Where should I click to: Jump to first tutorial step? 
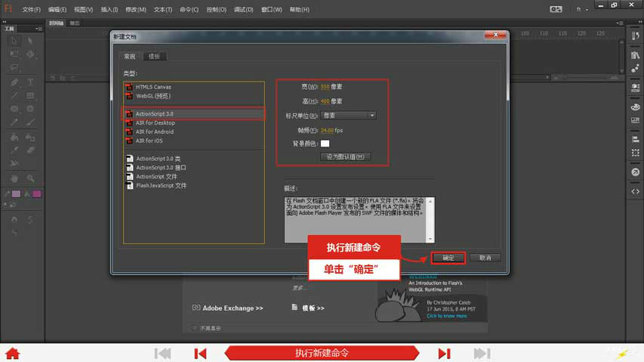pyautogui.click(x=162, y=354)
